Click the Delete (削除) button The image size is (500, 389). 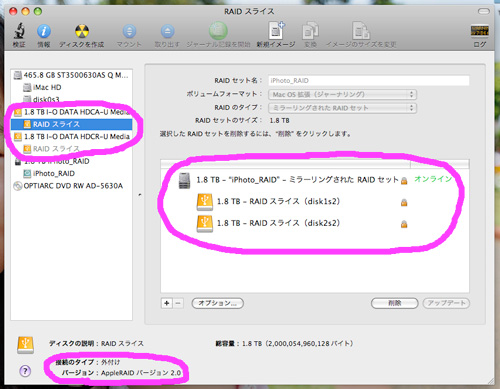(x=395, y=303)
